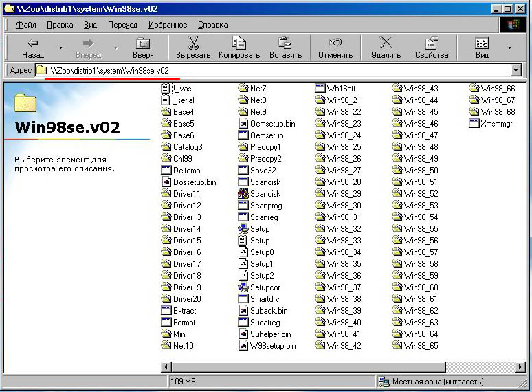Select the Net10 folder
Screen dimensions: 532x392
pos(177,346)
